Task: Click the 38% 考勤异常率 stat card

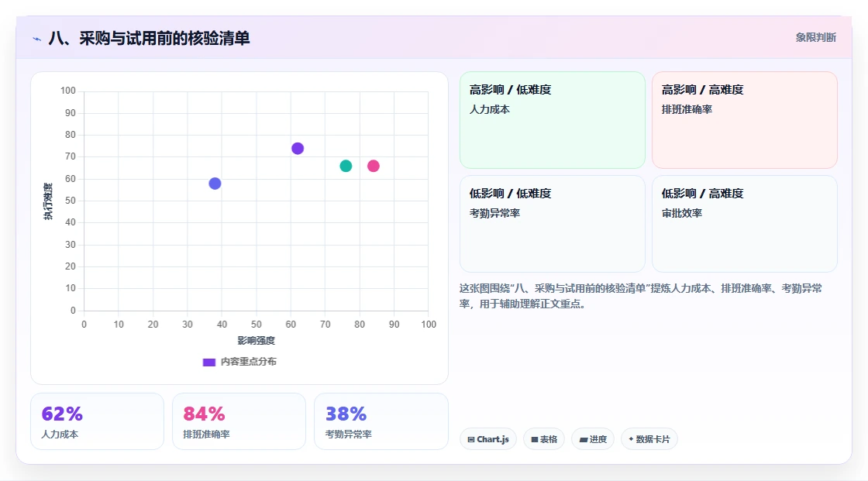Action: 381,421
